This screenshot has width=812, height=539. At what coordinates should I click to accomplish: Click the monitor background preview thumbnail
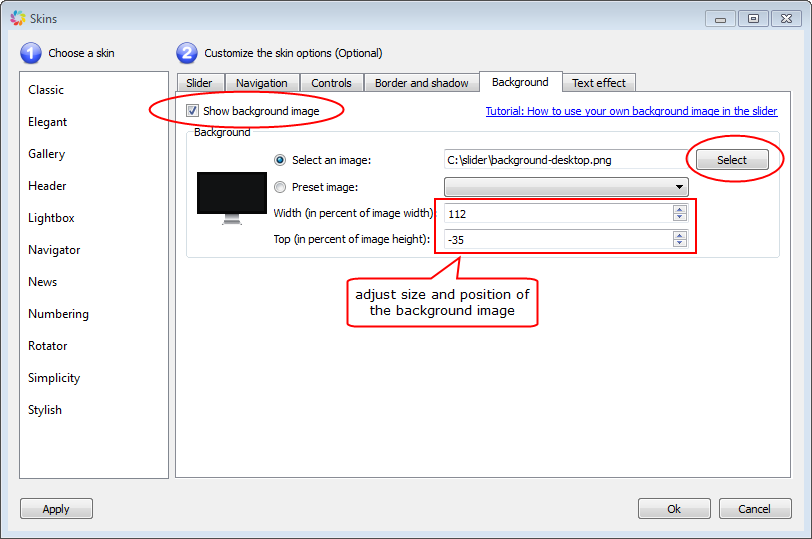(231, 198)
